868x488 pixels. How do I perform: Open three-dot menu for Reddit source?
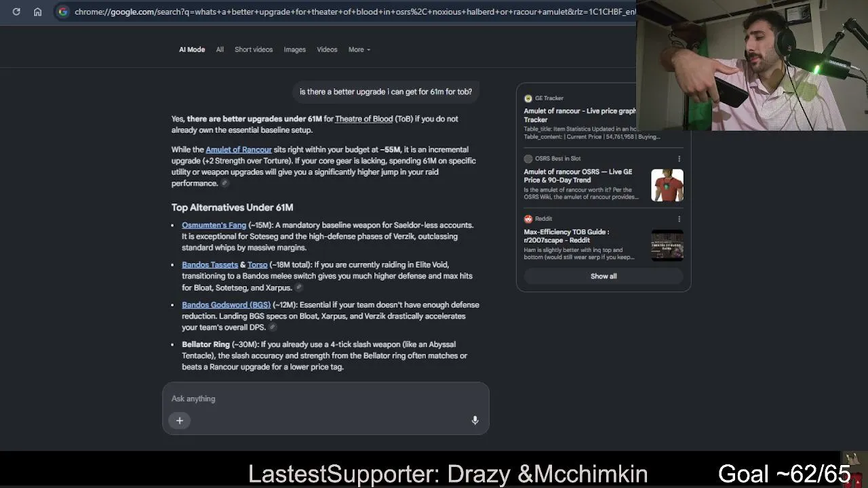(x=679, y=219)
